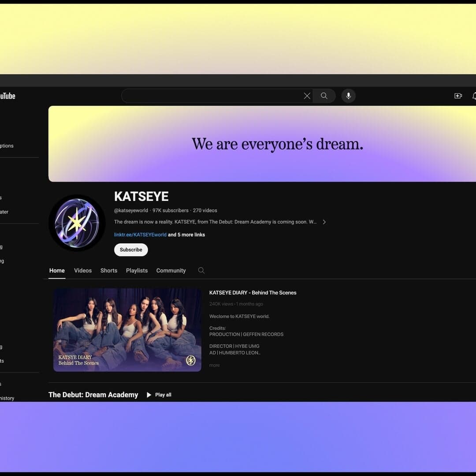Viewport: 476px width, 476px height.
Task: Click the circular channel logo on the featured video watermark
Action: (x=191, y=360)
